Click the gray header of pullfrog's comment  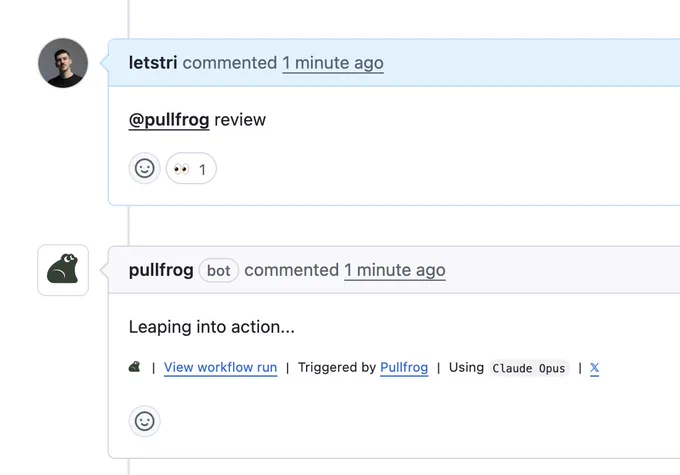point(394,270)
